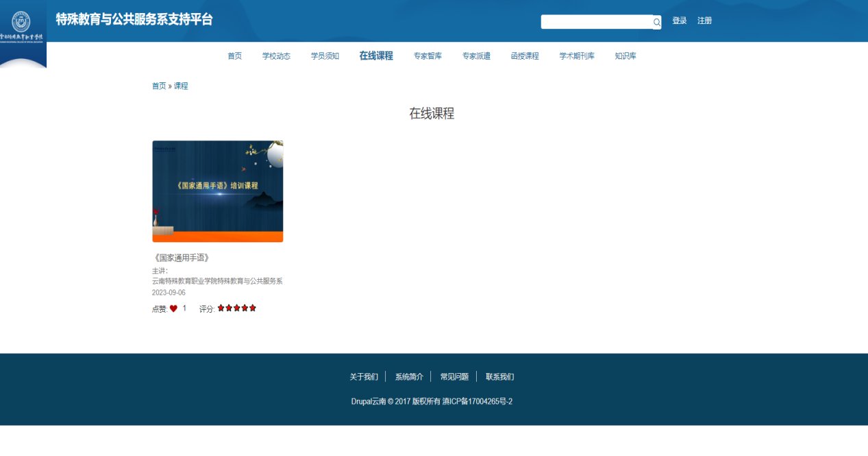Click the college logo in header

pos(22,26)
